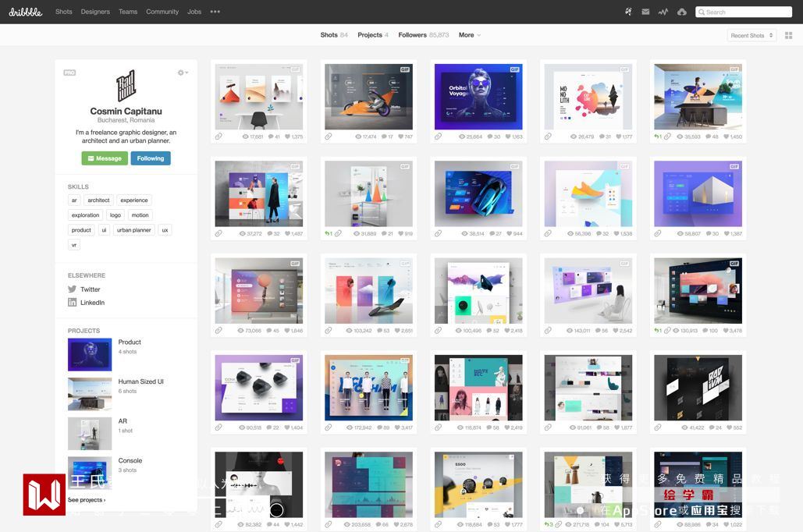The width and height of the screenshot is (803, 532).
Task: Select the Shots 84 tab
Action: [x=334, y=35]
